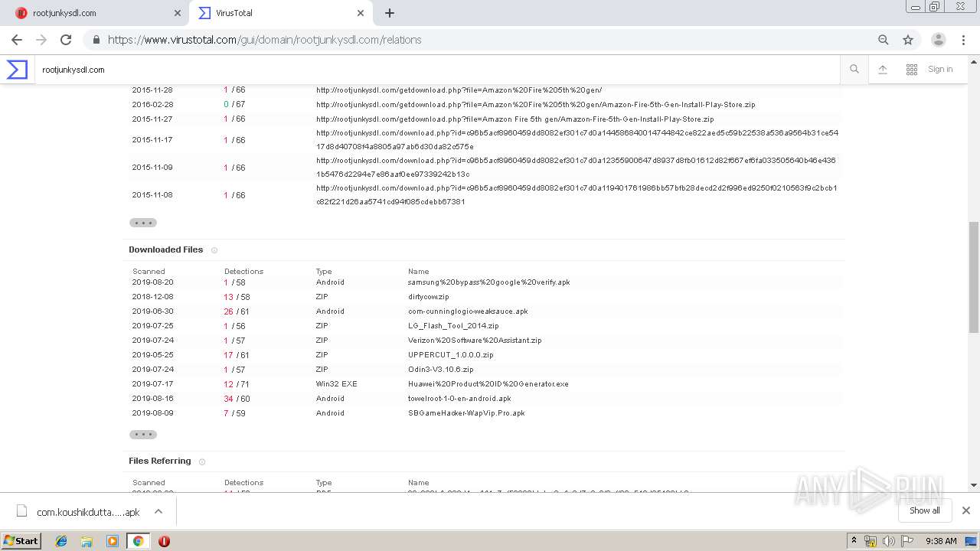View site info via the padlock icon
The width and height of the screenshot is (980, 551).
click(96, 40)
